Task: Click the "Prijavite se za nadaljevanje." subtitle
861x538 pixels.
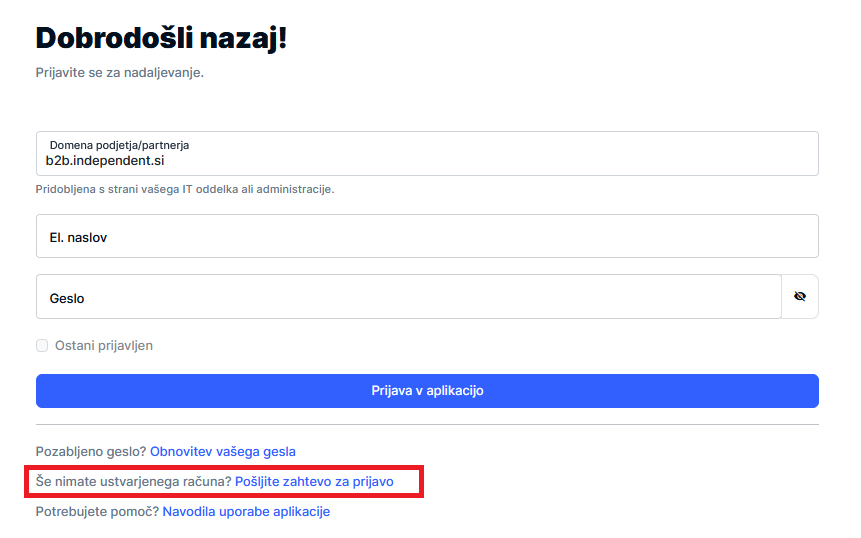Action: click(119, 73)
